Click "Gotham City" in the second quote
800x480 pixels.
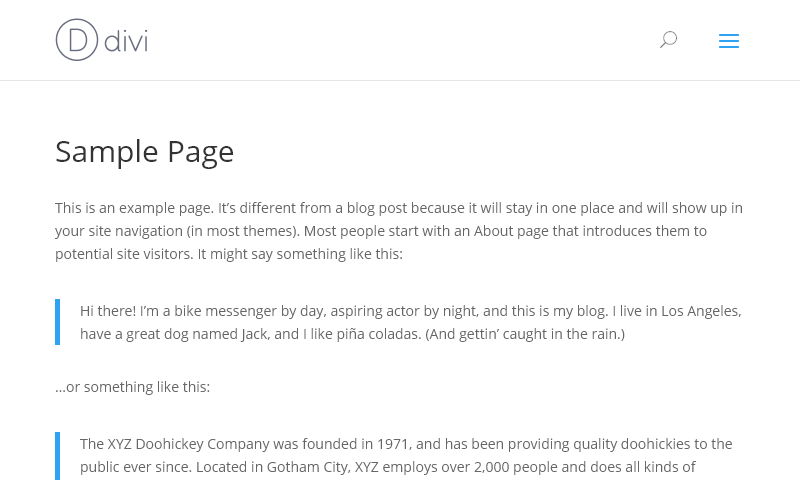[x=307, y=467]
